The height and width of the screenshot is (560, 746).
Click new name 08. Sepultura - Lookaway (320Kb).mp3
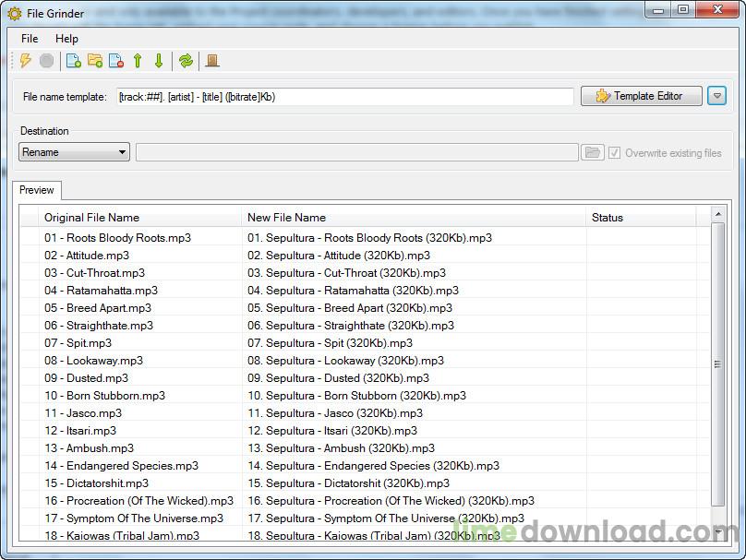click(345, 361)
